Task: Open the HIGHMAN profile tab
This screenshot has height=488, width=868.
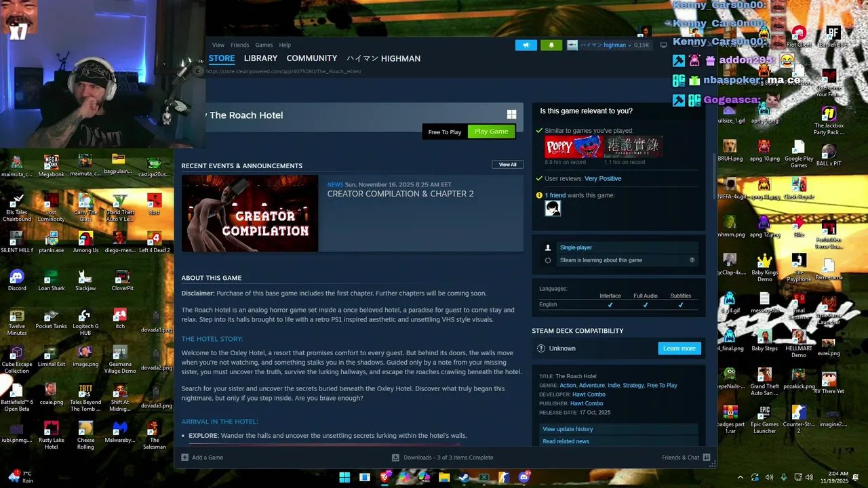Action: 383,58
